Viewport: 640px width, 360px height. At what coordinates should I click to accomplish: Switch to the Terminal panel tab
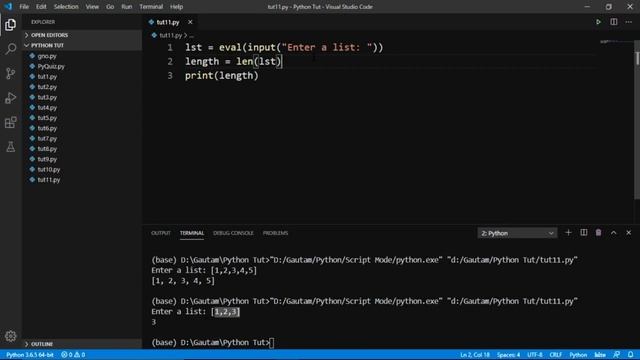(192, 233)
